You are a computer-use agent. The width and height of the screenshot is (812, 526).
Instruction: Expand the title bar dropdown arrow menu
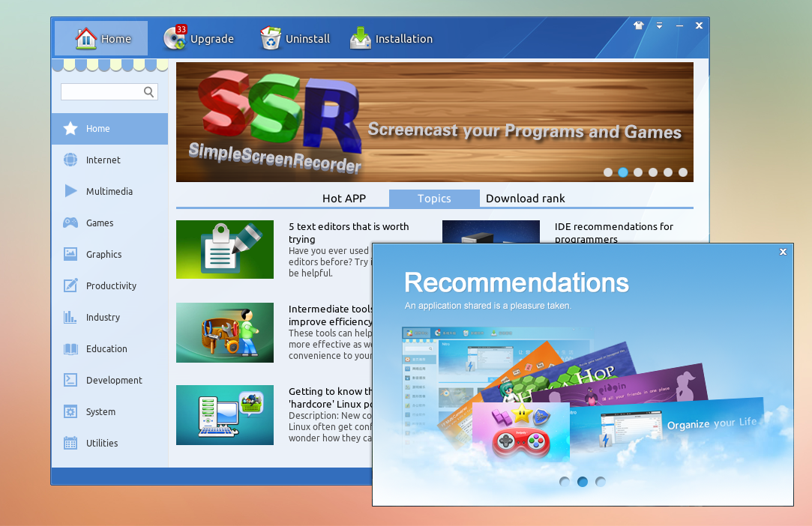pyautogui.click(x=659, y=25)
